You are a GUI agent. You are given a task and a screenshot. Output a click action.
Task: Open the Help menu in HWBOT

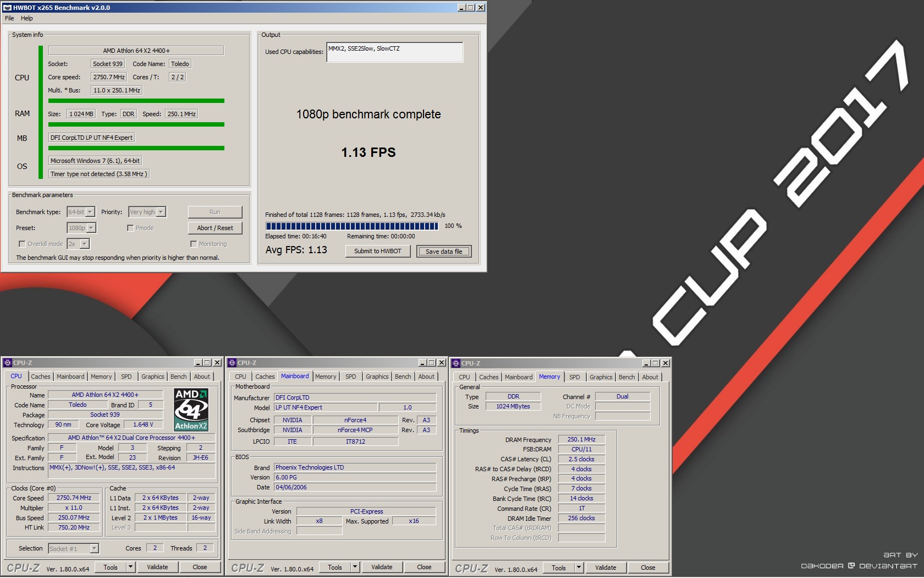(27, 18)
